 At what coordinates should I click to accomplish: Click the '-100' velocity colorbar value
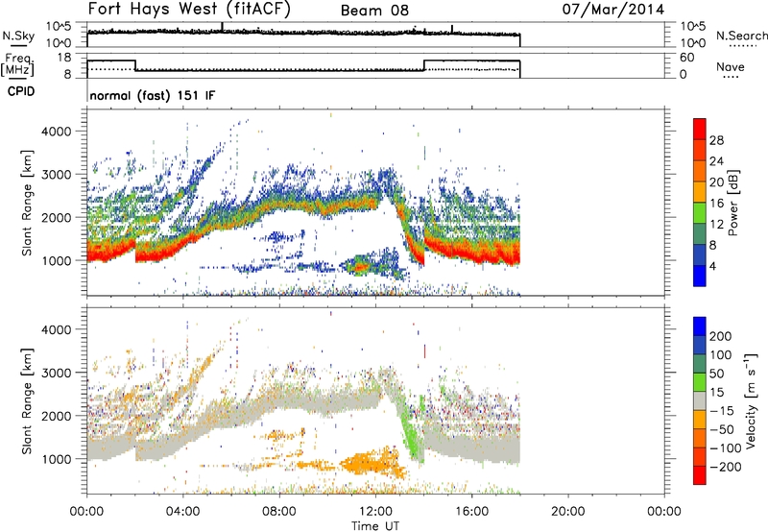(725, 448)
